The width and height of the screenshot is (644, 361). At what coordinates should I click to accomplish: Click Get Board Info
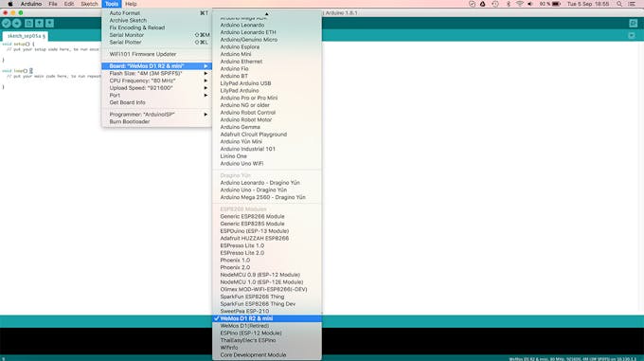point(156,102)
